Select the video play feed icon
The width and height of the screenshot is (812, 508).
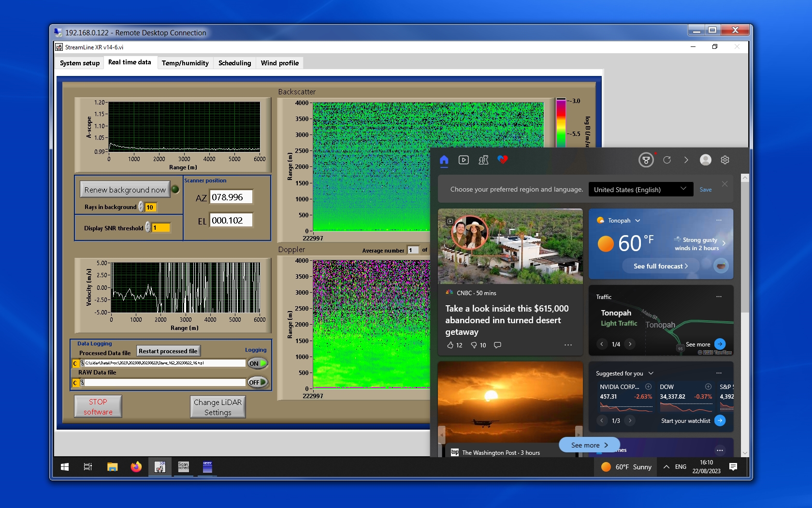464,160
